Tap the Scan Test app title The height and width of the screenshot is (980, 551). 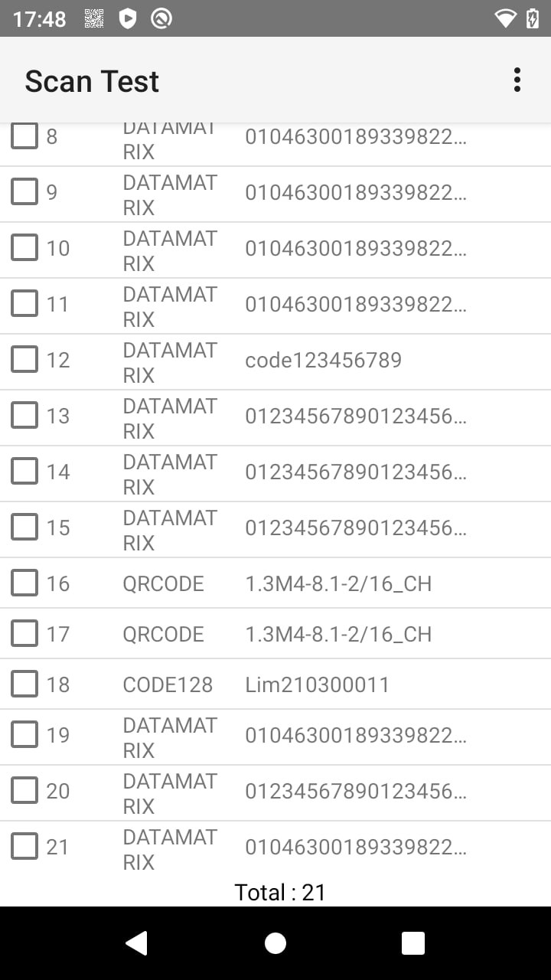[x=92, y=81]
